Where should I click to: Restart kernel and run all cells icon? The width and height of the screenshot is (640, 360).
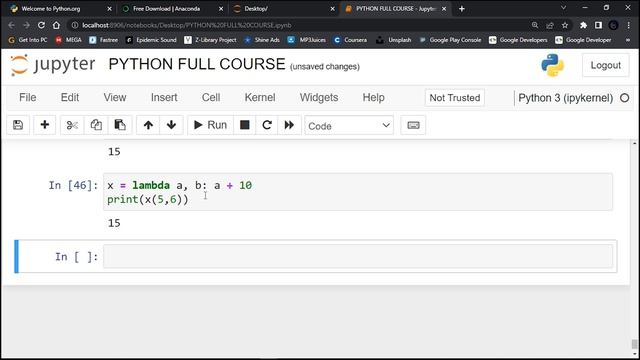289,125
